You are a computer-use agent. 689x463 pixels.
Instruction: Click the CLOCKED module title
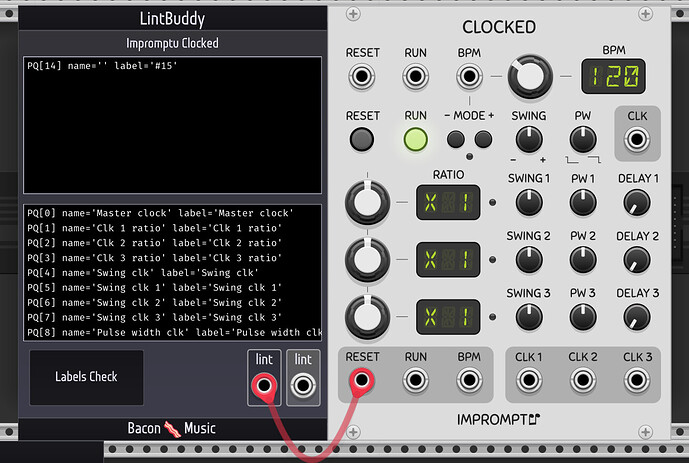(x=499, y=27)
